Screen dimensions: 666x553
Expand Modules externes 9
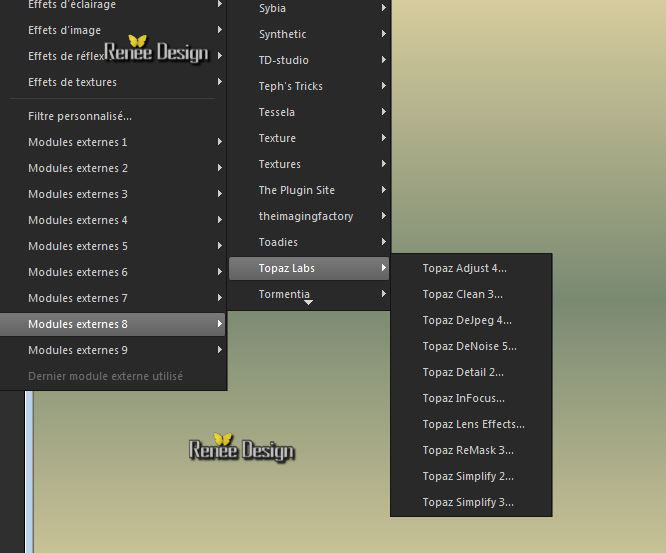[x=113, y=350]
